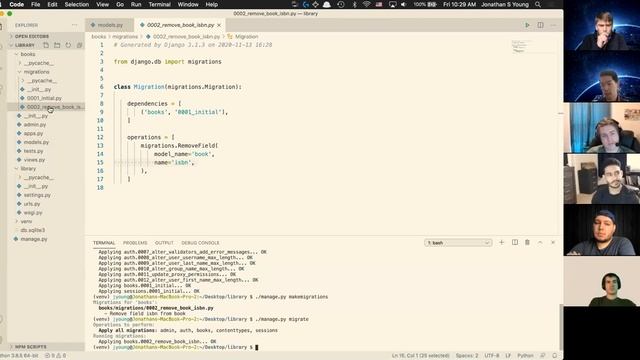
Task: Select the bash terminal dropdown
Action: click(x=458, y=243)
